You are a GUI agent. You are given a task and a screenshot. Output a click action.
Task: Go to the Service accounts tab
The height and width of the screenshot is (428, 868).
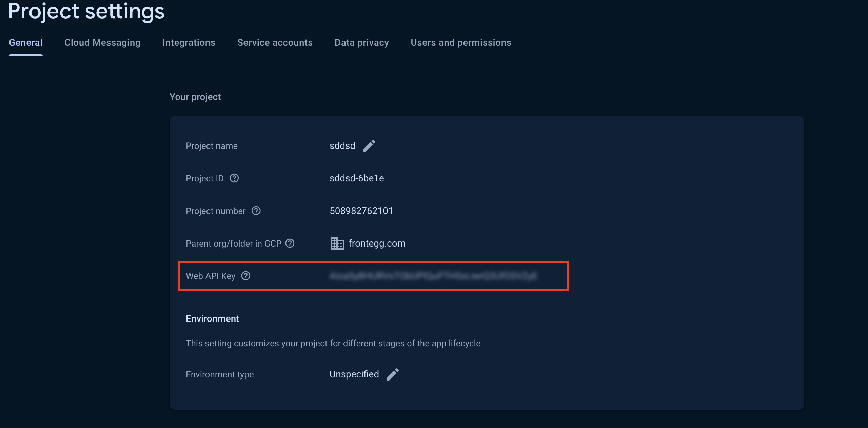point(275,42)
